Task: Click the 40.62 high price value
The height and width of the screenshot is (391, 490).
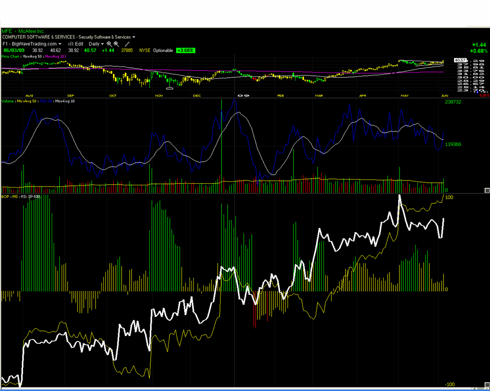Action: coord(56,50)
